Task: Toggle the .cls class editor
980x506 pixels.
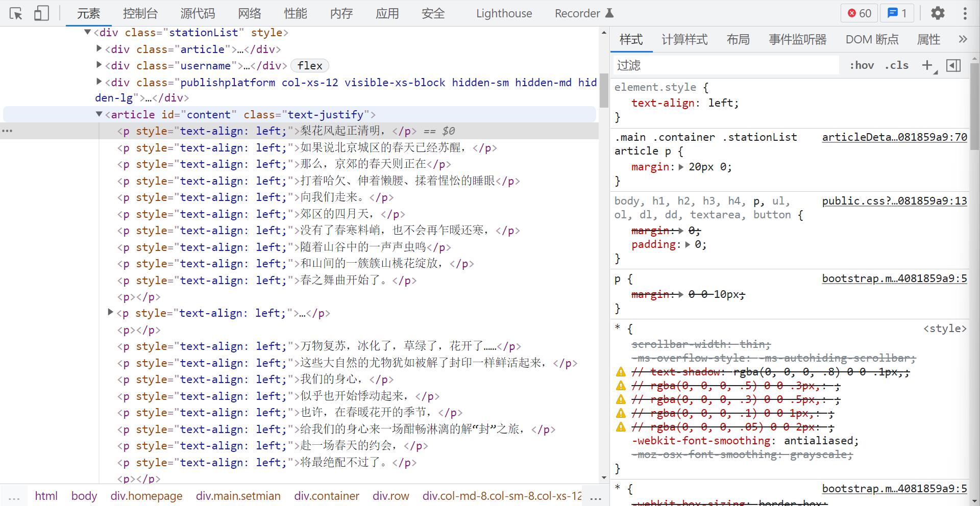Action: coord(896,65)
